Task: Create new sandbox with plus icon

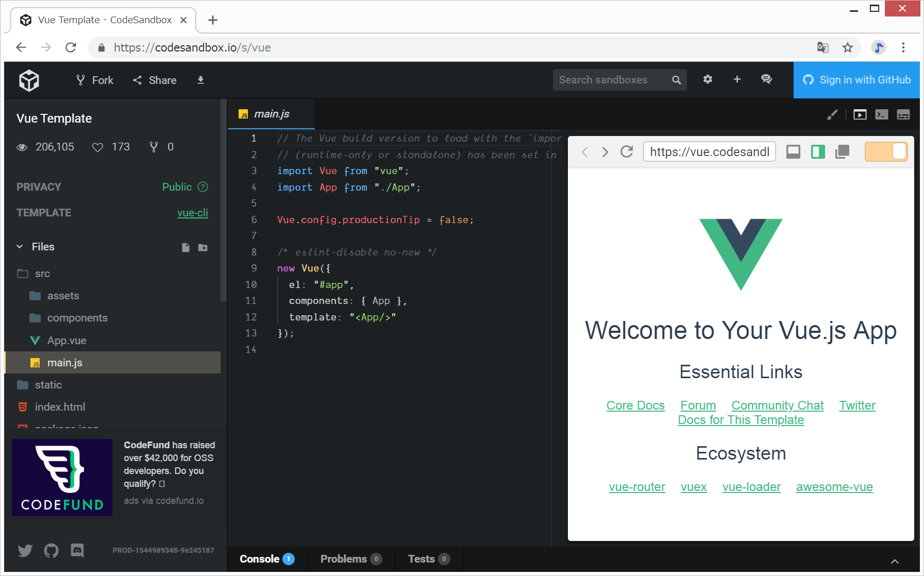Action: (x=737, y=79)
